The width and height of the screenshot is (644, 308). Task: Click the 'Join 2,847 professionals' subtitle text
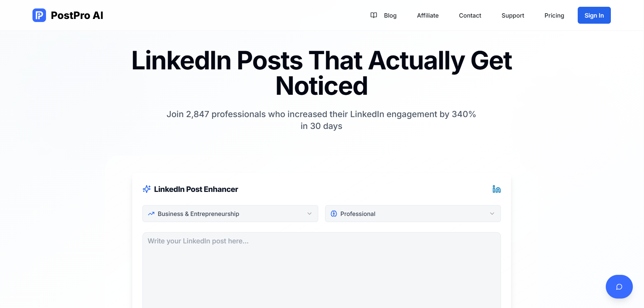[321, 120]
